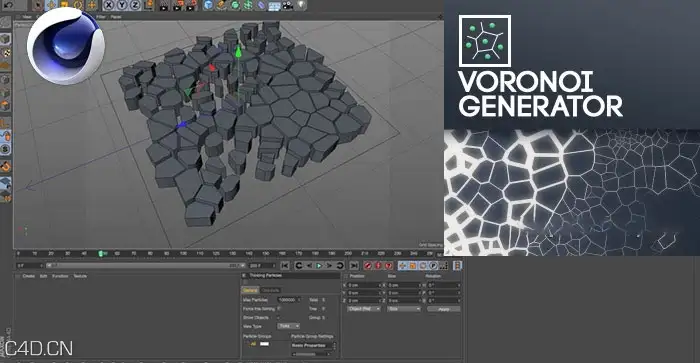Click green playhead on timeline ruler
Screen dimensions: 700x363
(x=101, y=254)
